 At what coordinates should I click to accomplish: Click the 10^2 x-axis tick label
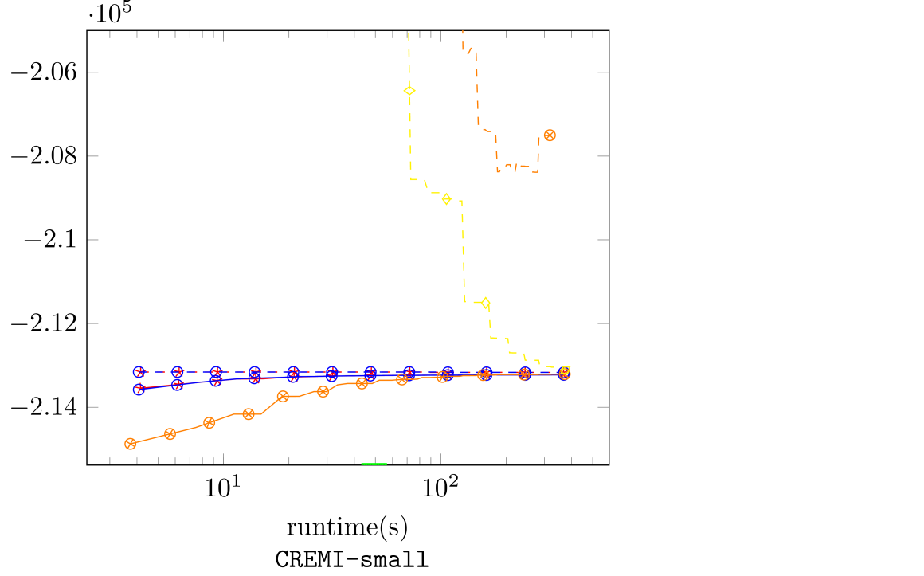[440, 487]
